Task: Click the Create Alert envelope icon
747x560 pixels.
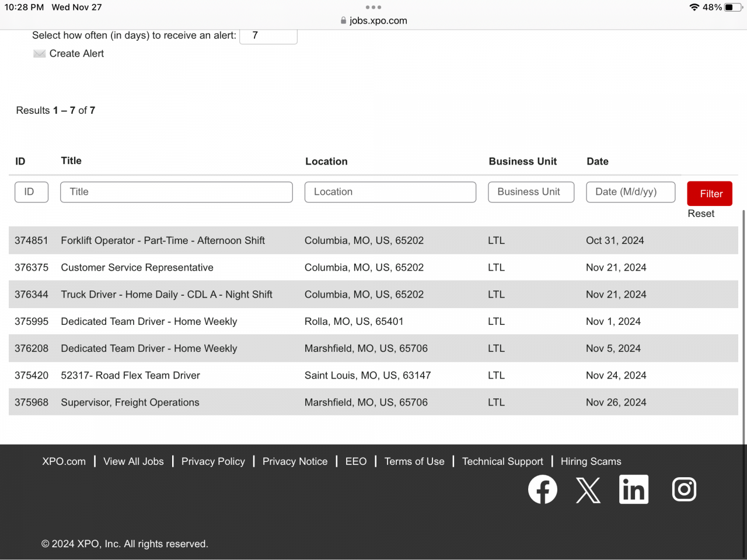Action: (39, 54)
